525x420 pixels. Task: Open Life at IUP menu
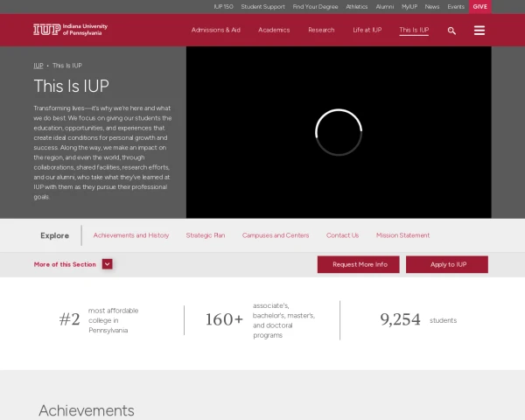click(x=367, y=30)
